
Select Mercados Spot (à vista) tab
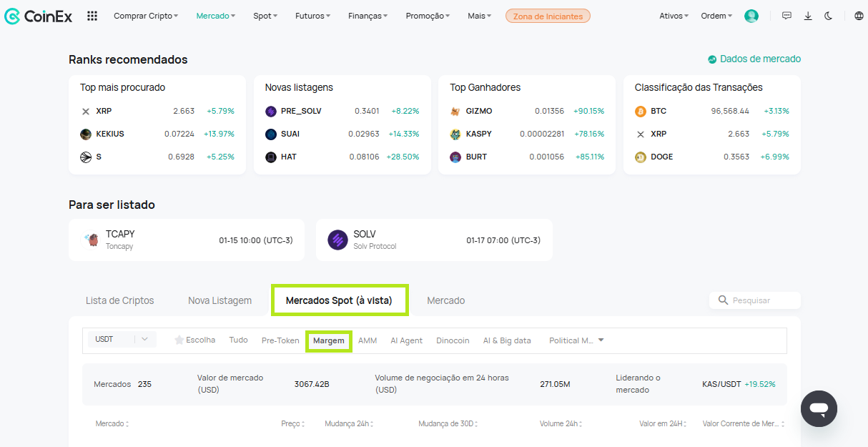pyautogui.click(x=339, y=300)
